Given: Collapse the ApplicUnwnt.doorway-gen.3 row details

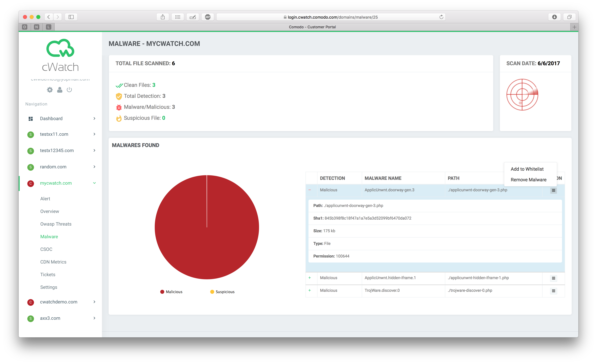Looking at the screenshot, I should click(310, 190).
